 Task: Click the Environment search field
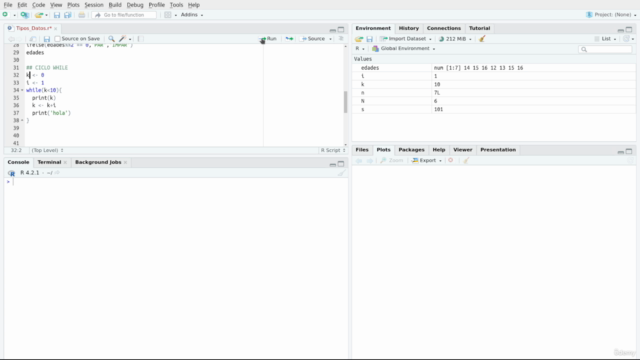[605, 49]
